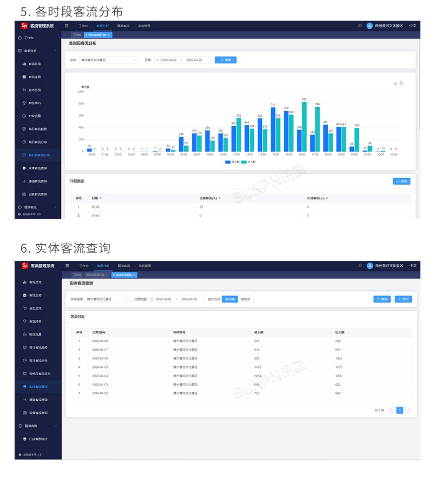Open 门店客群统计 from the sidebar
This screenshot has height=504, width=433.
coord(38,439)
